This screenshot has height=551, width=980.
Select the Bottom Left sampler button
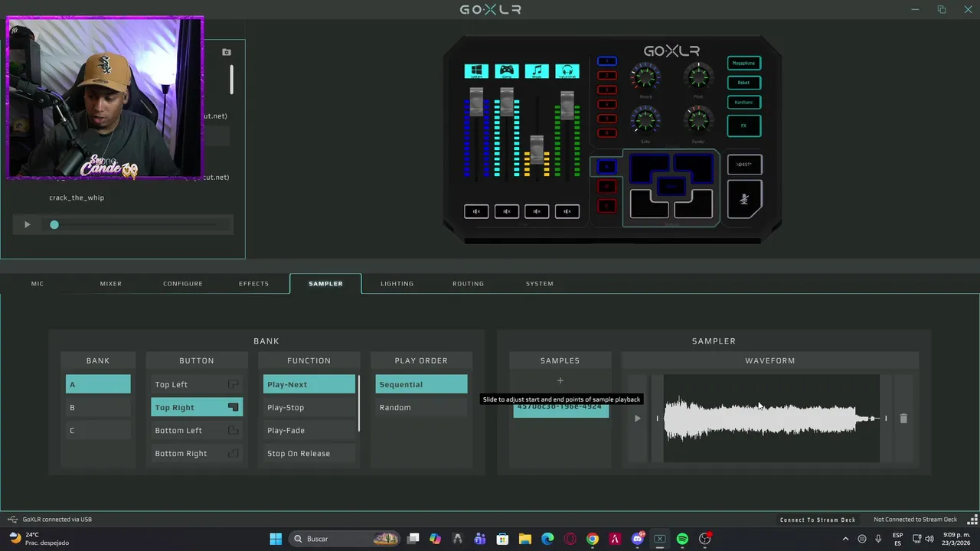pos(197,430)
